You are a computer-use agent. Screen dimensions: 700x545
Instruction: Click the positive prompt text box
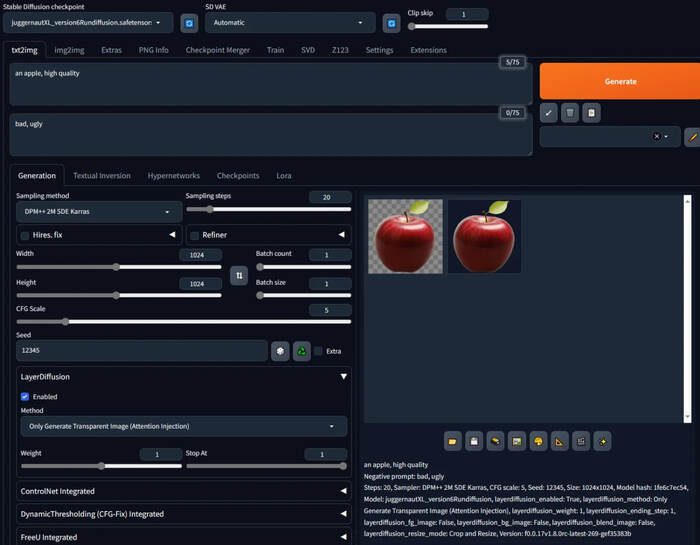click(271, 84)
